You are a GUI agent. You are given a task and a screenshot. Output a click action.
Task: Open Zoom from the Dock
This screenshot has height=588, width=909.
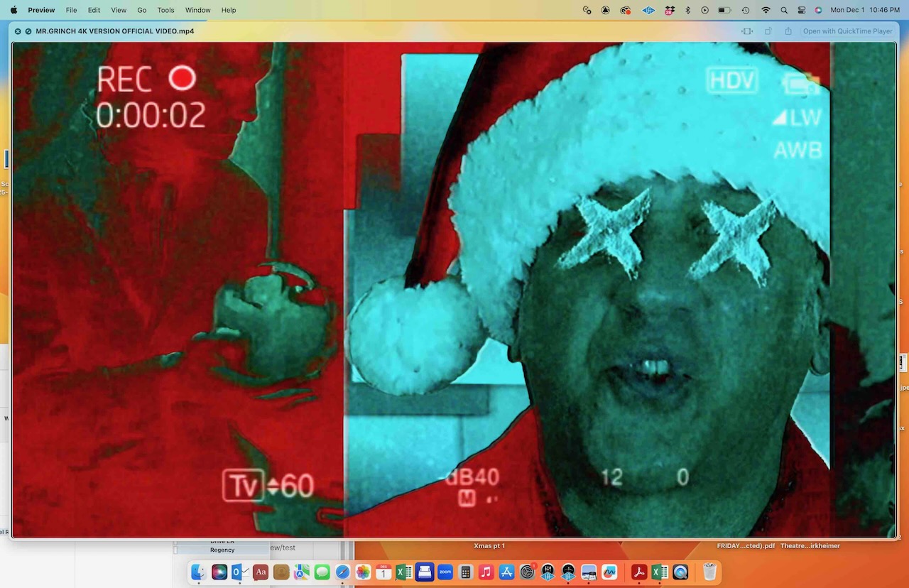pyautogui.click(x=445, y=572)
